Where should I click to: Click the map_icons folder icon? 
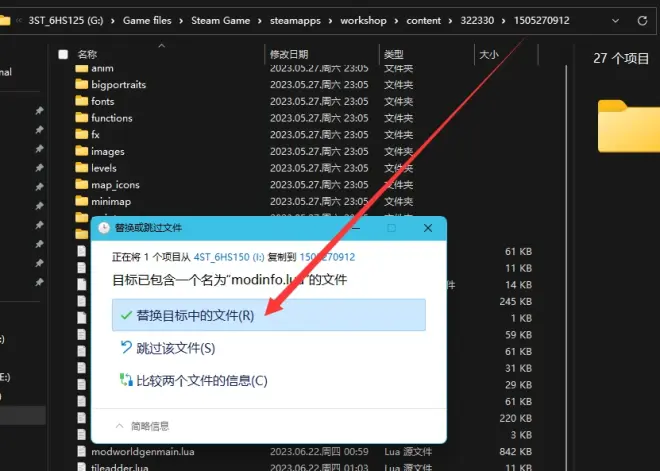82,185
